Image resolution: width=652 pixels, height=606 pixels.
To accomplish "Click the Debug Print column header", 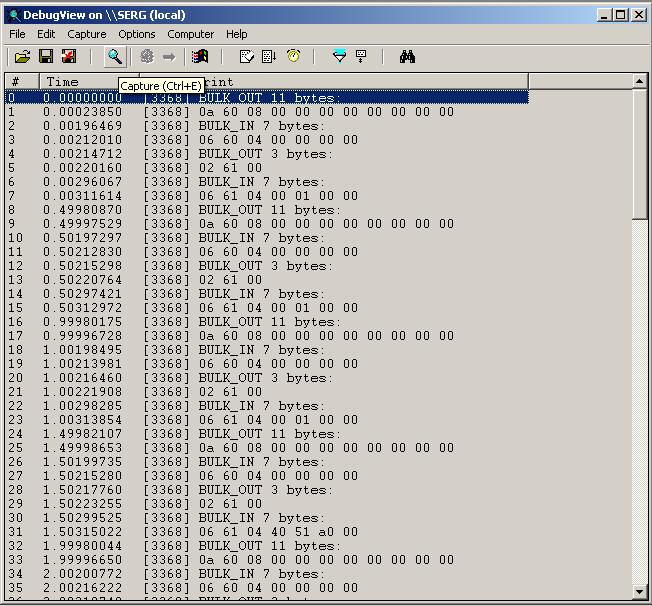I will (333, 82).
